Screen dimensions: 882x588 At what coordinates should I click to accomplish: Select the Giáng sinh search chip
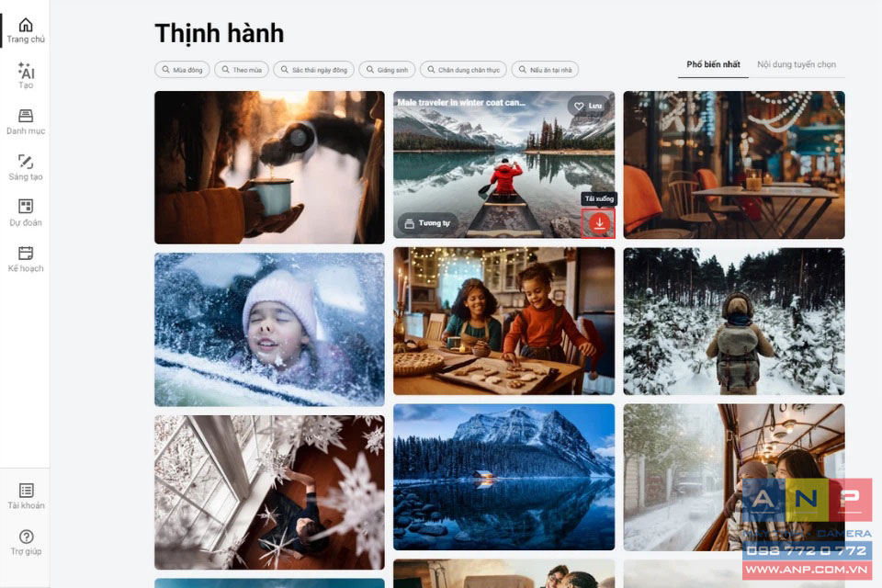(387, 70)
